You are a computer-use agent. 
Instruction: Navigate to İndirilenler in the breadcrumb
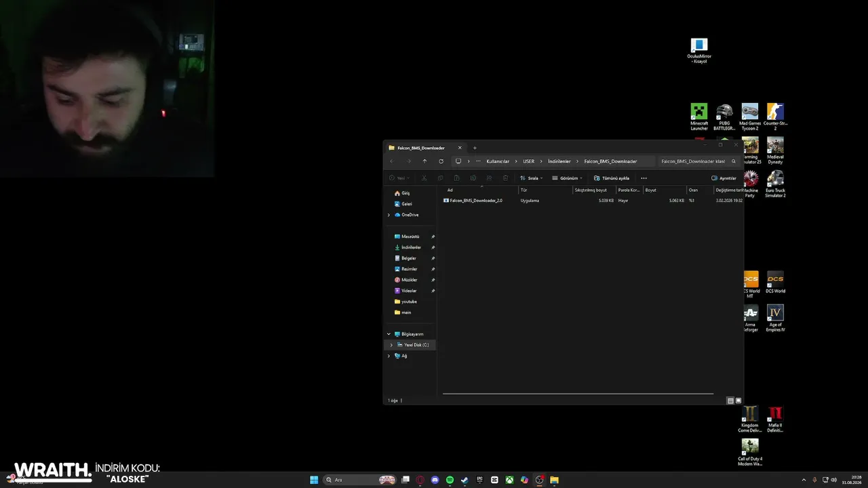tap(559, 161)
